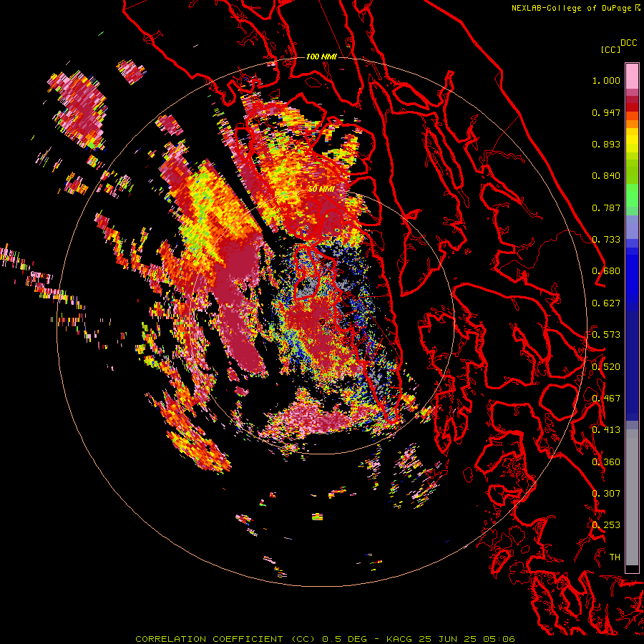Pick the large gray segment of color bar
This screenshot has width=644, height=644.
(x=632, y=497)
